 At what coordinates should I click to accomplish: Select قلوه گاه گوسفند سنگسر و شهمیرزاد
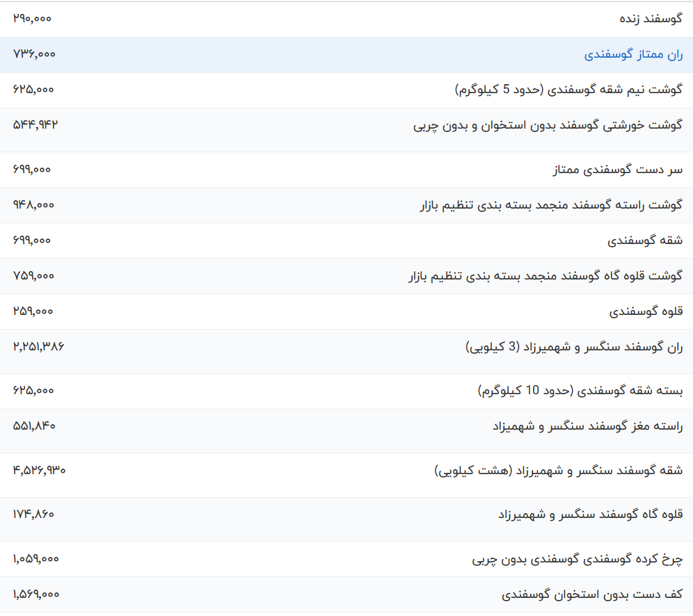[x=591, y=515]
